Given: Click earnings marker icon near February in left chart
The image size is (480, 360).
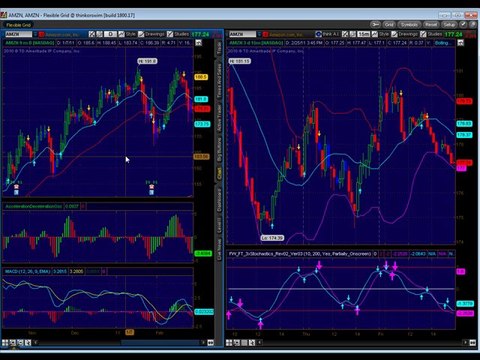Looking at the screenshot, I should (x=152, y=187).
